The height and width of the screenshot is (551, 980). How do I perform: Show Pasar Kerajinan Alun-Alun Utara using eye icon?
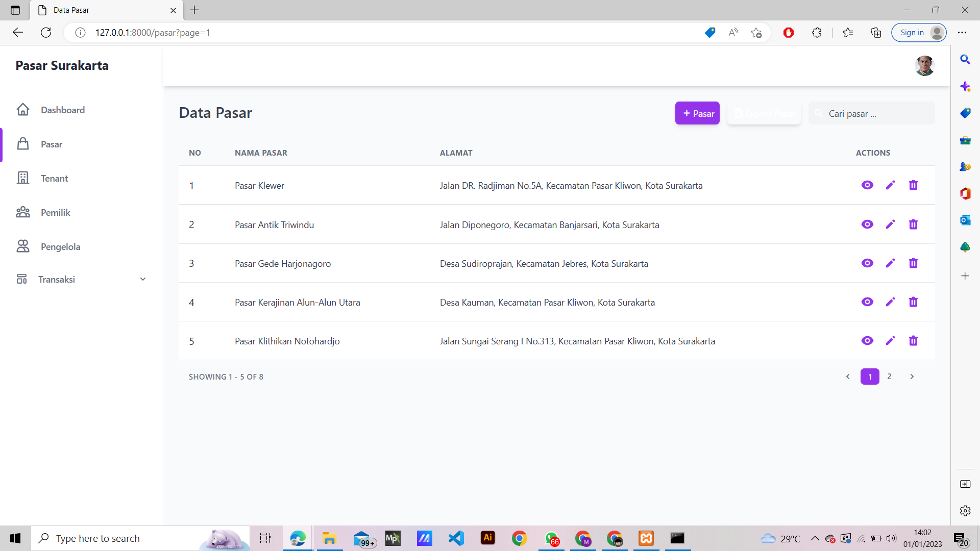[x=867, y=302]
